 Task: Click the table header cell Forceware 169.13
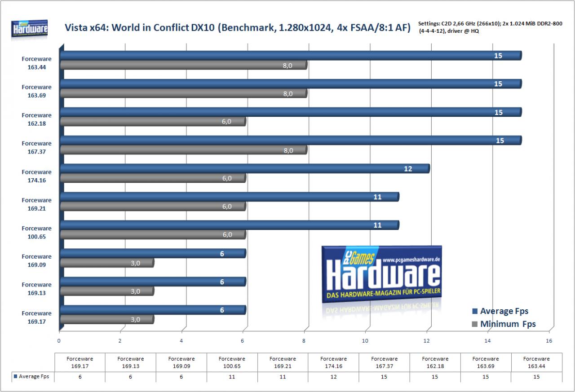point(130,362)
